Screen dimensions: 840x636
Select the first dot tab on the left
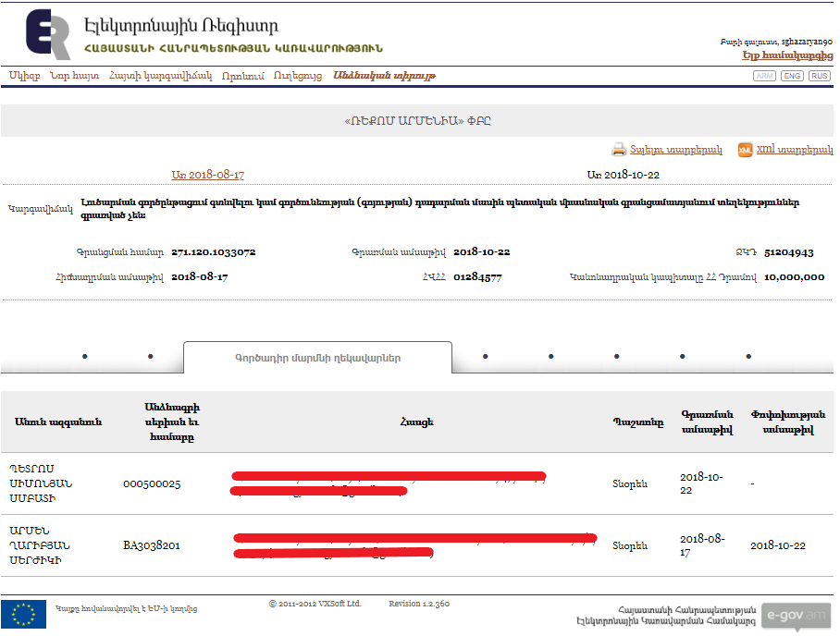click(x=84, y=357)
